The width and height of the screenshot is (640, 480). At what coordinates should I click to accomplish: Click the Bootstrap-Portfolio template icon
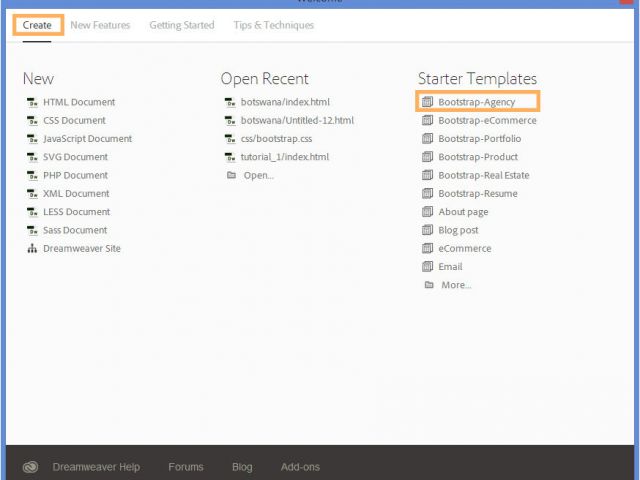[427, 138]
